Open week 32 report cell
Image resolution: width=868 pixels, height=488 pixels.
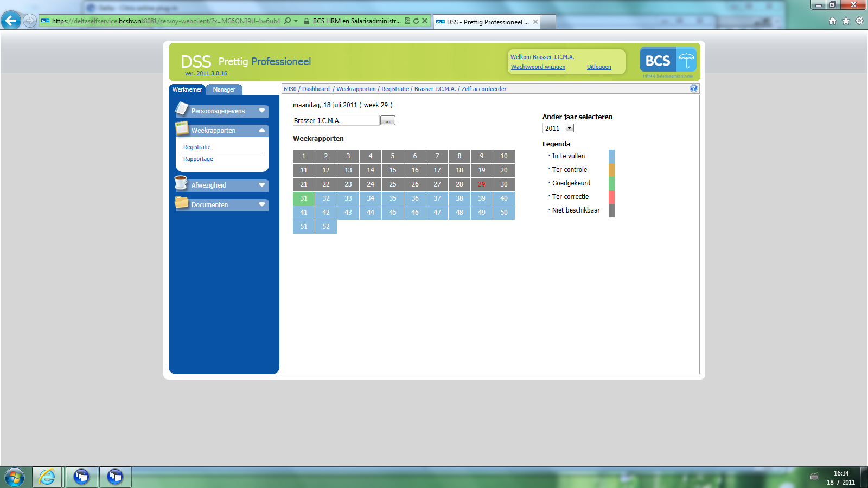326,198
